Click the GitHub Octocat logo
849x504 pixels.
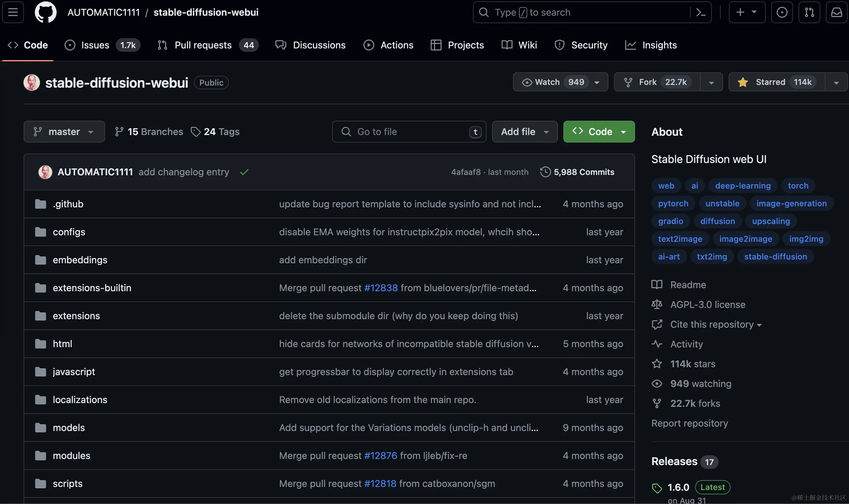click(45, 12)
